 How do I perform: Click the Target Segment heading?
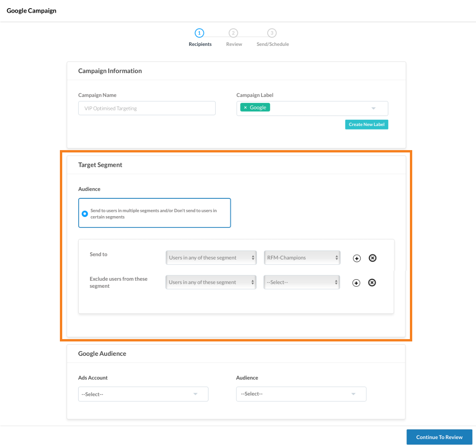coord(100,165)
